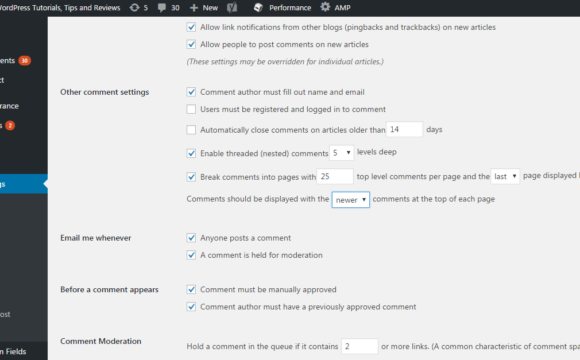Viewport: 580px width, 360px height.
Task: Open the last/first page displayed dropdown
Action: pos(505,176)
